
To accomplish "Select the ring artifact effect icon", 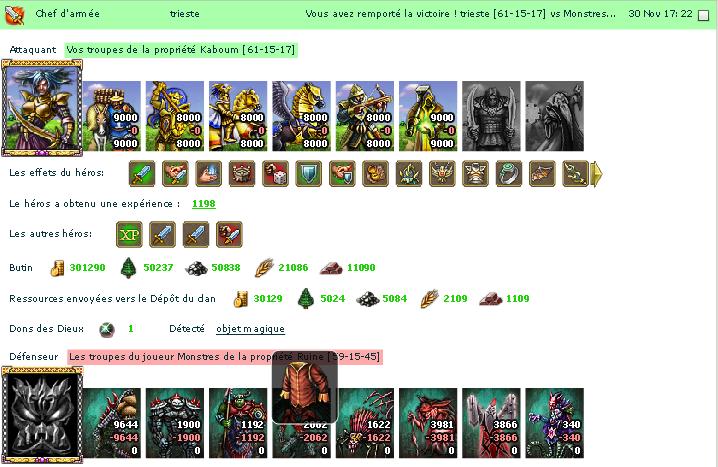I will point(509,174).
